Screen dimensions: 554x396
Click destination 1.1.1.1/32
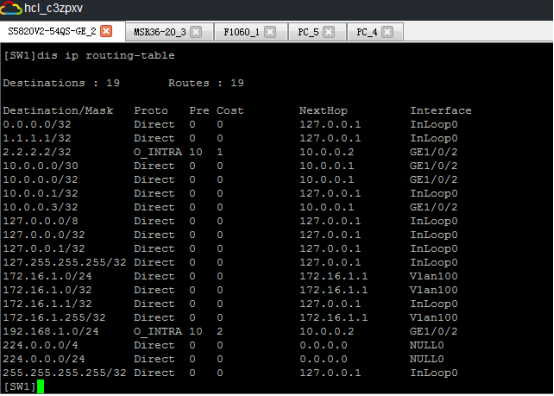click(x=37, y=138)
